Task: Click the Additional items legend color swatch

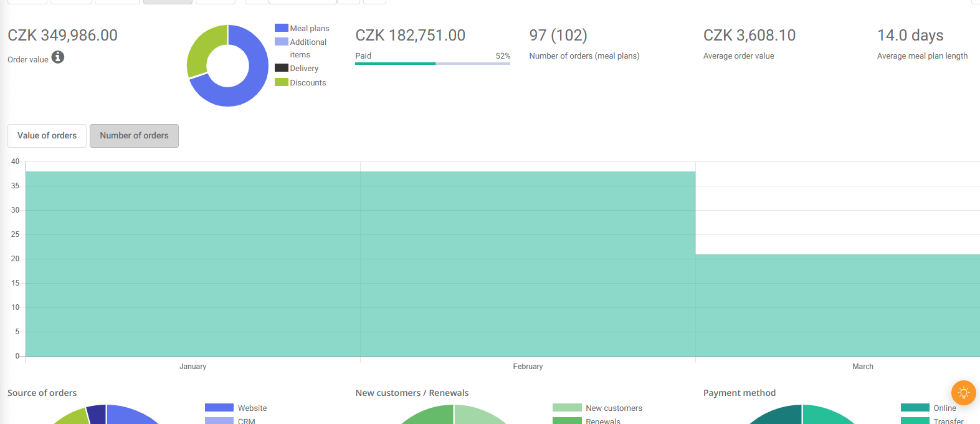Action: point(282,42)
